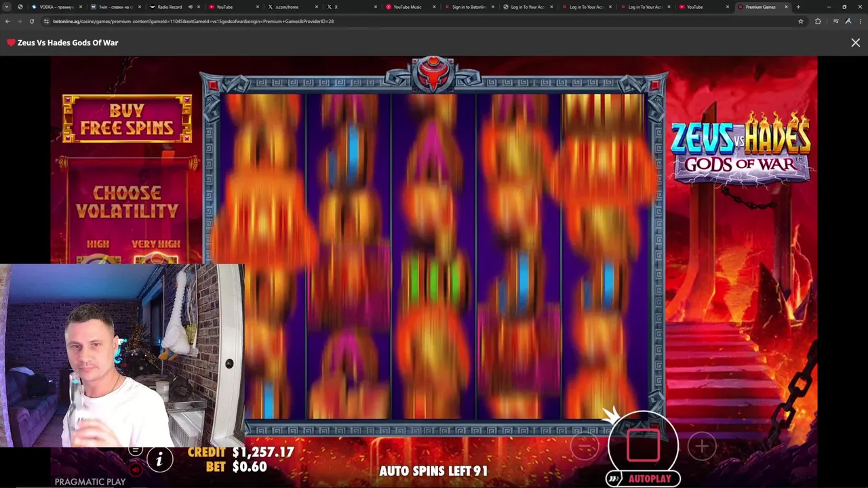Click the BET $0.60 display

click(x=236, y=467)
